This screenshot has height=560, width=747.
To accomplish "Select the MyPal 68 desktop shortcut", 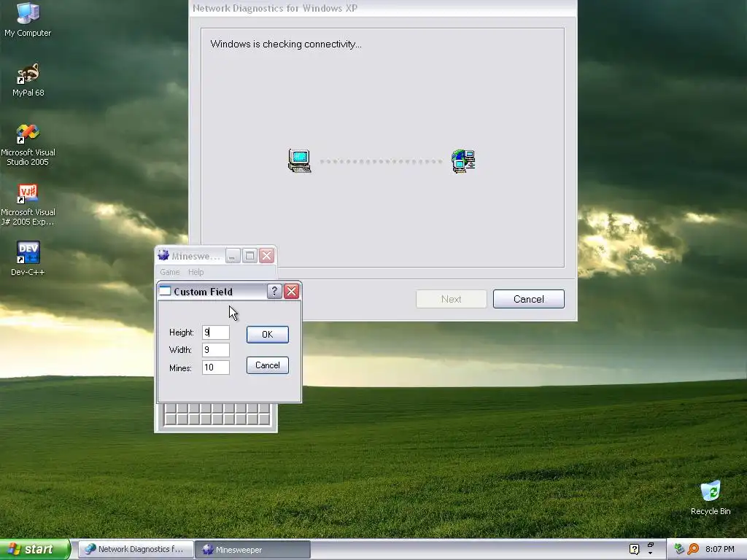I will pyautogui.click(x=28, y=80).
